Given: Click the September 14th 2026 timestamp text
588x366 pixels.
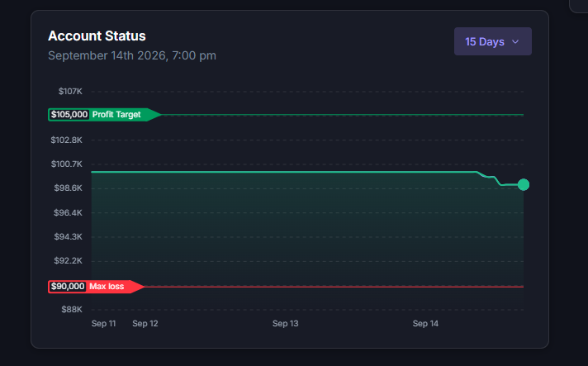Looking at the screenshot, I should 132,55.
